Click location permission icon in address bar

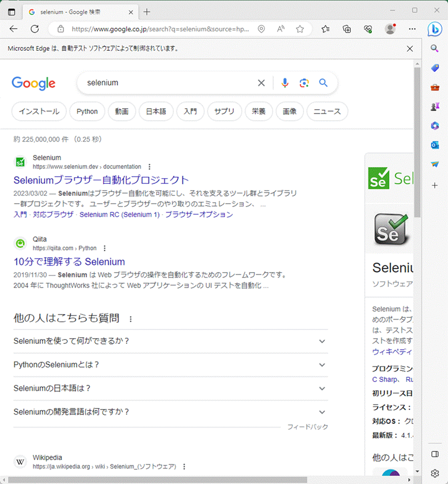[x=262, y=29]
